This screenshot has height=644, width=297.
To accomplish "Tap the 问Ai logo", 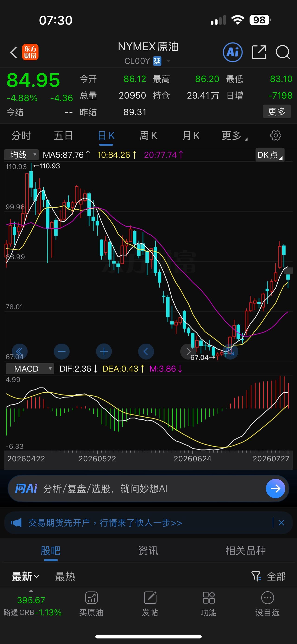I will (x=26, y=488).
